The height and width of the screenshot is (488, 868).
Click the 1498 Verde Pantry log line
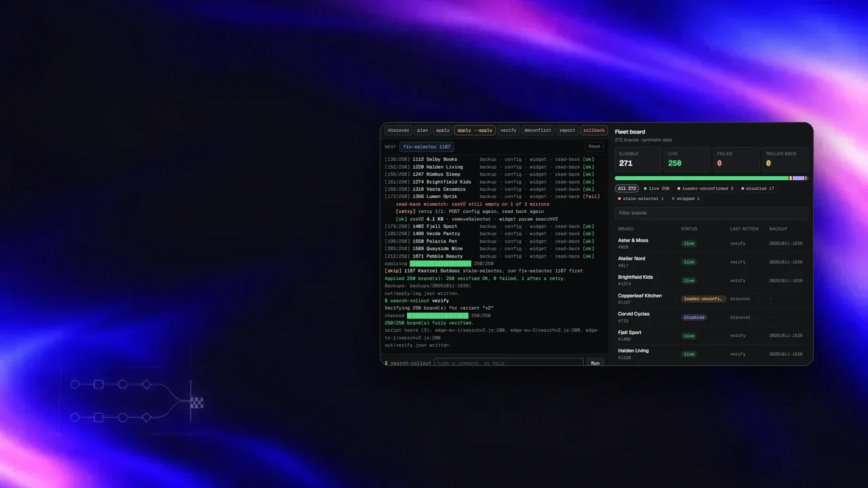(x=489, y=234)
